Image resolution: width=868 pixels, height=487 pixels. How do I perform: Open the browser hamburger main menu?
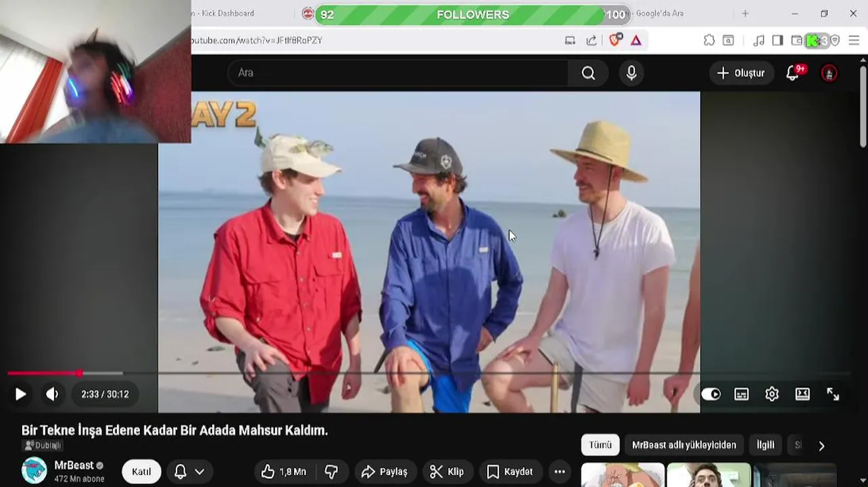coord(854,41)
